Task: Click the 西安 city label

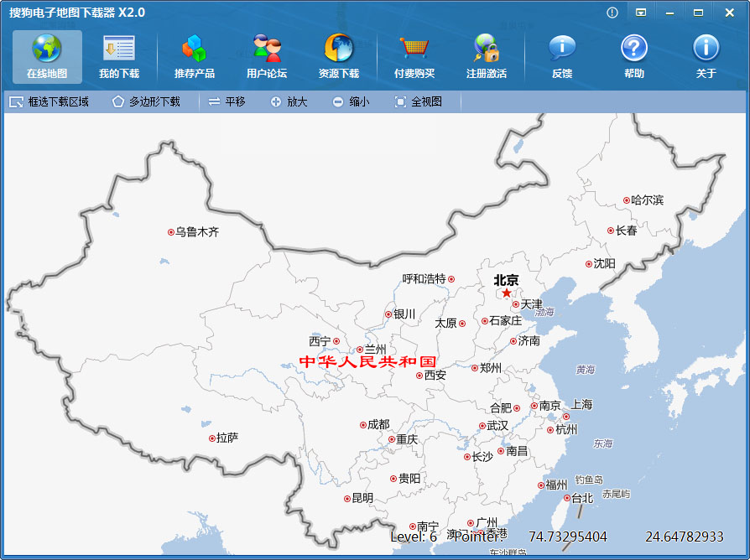Action: point(435,375)
